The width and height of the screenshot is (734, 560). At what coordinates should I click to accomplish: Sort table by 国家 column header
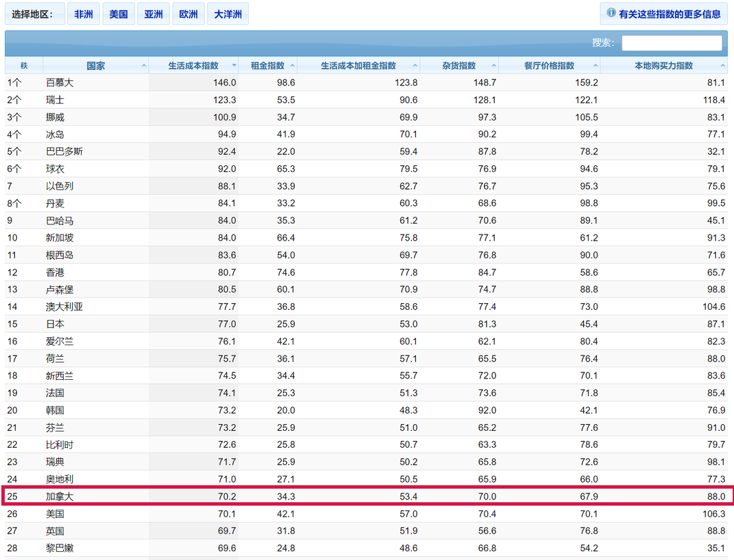pos(96,65)
